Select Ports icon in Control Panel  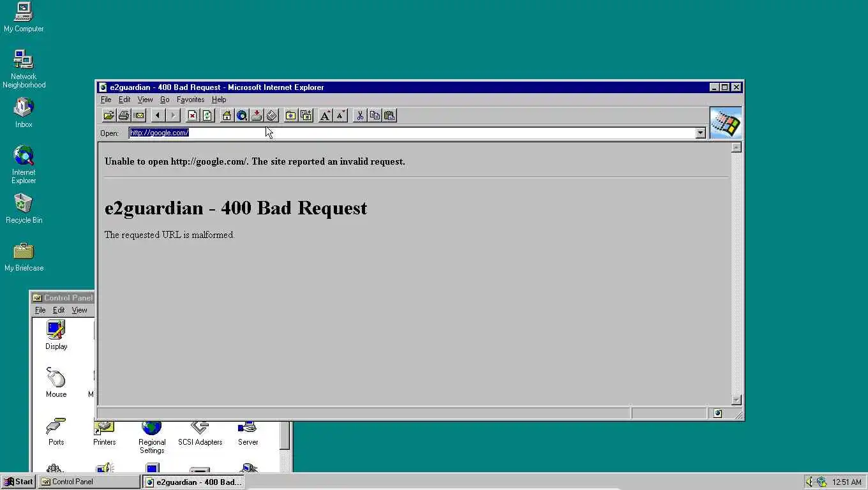click(x=56, y=431)
